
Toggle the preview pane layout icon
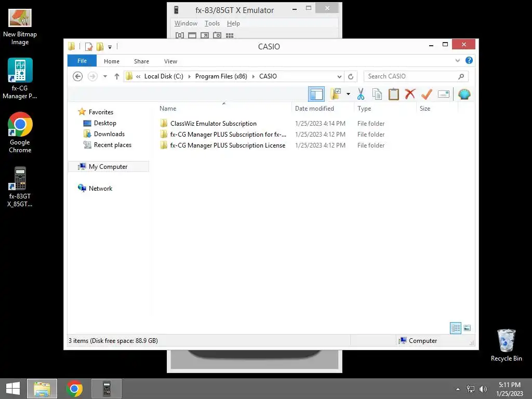[x=316, y=95]
